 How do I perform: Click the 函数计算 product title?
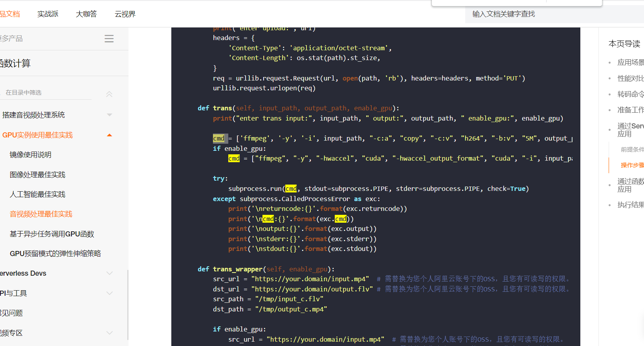[15, 63]
